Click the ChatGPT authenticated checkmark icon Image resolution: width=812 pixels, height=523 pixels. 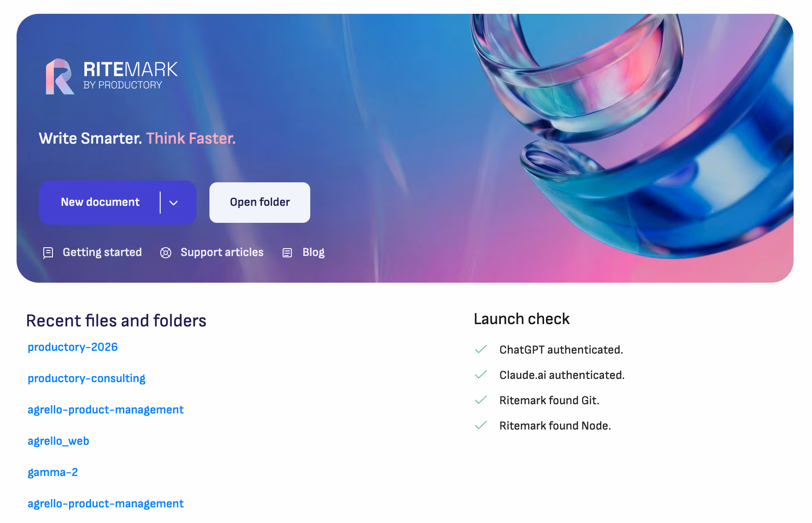tap(481, 349)
